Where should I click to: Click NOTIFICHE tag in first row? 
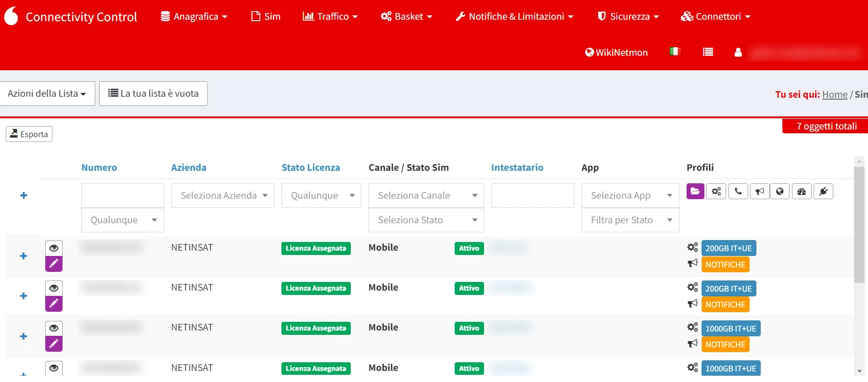(x=725, y=265)
